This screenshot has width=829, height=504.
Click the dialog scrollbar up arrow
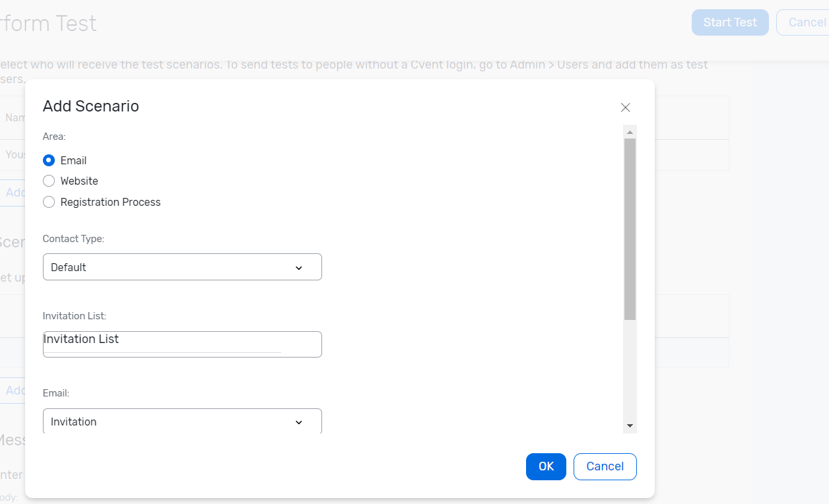tap(630, 132)
